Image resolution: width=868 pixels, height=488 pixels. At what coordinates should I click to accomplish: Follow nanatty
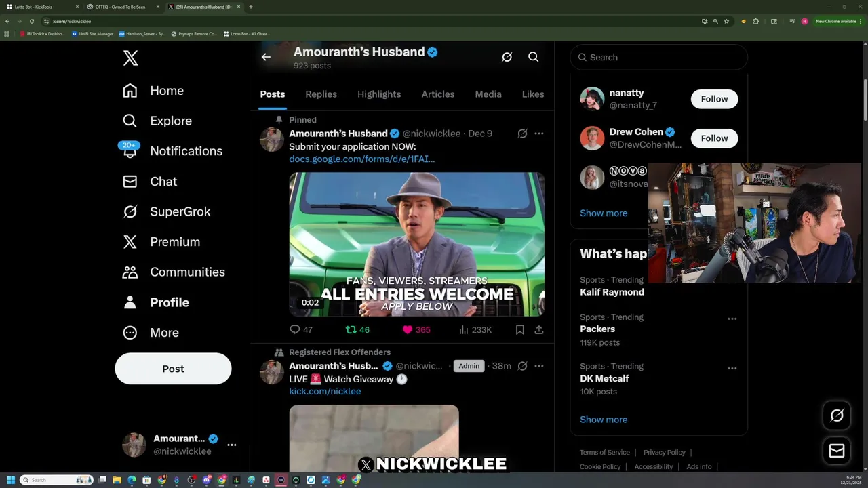714,99
